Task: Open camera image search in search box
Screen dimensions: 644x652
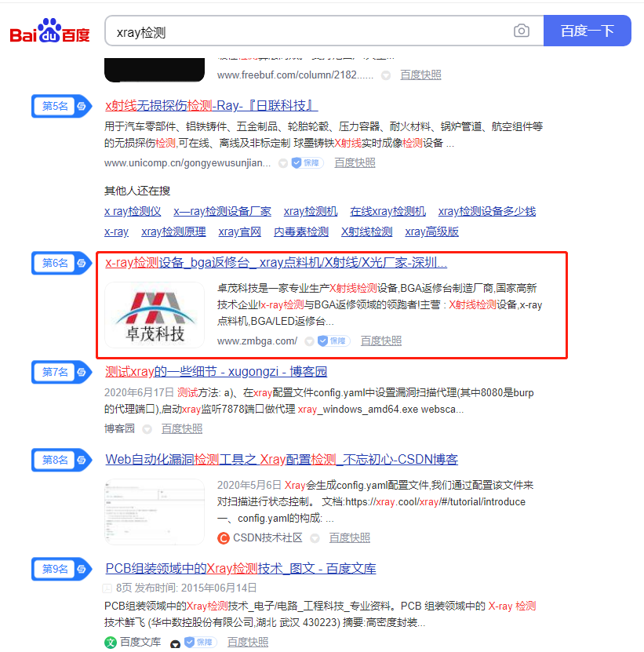Action: click(522, 31)
